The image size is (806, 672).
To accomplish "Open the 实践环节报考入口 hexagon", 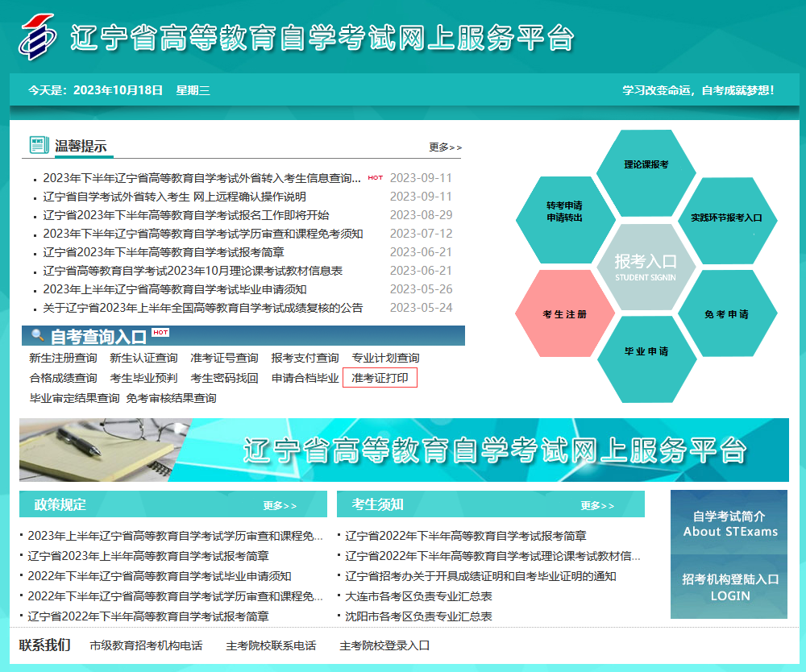I will tap(726, 218).
